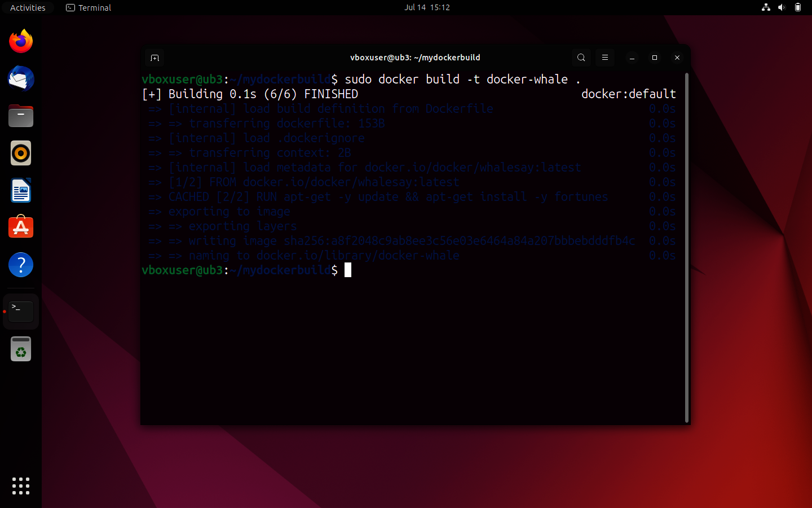Open the Help application
812x508 pixels.
coord(20,265)
